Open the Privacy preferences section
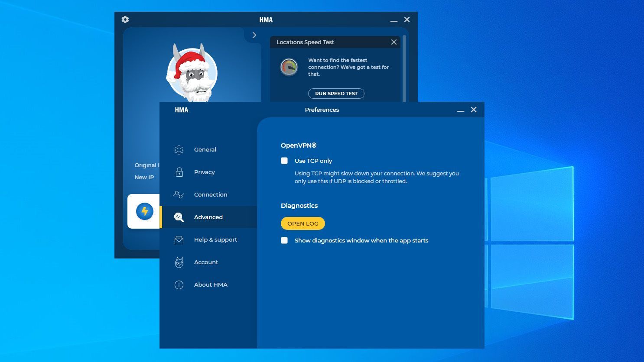Screen dimensions: 644x362 [204, 172]
